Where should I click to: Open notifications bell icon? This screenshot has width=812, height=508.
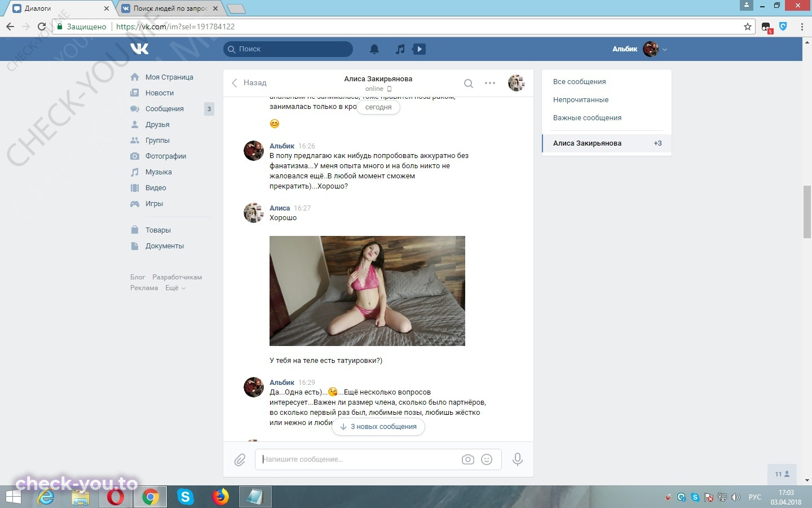374,49
